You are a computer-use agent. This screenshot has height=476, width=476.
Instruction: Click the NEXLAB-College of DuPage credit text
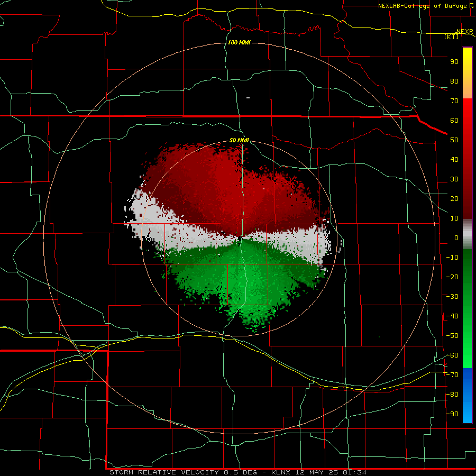423,6
